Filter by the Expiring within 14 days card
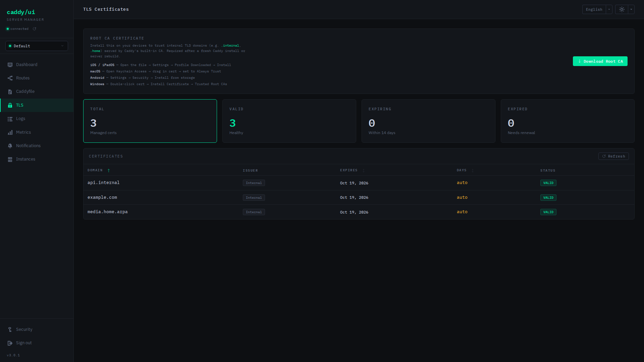The width and height of the screenshot is (644, 362). coord(428,121)
